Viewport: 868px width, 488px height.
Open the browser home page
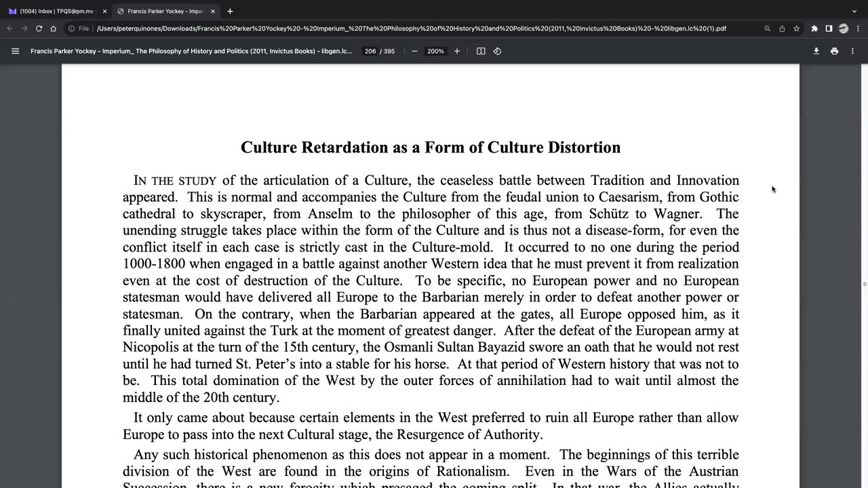click(x=53, y=28)
